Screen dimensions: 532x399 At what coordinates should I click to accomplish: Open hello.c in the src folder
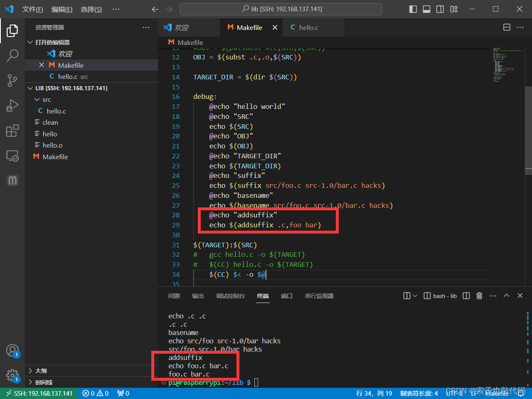coord(91,111)
